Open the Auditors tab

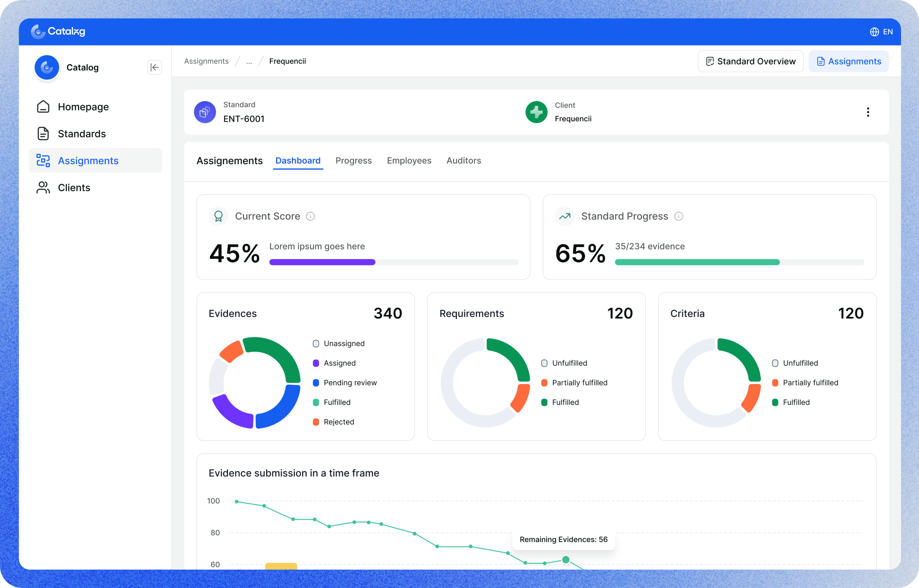(x=463, y=161)
